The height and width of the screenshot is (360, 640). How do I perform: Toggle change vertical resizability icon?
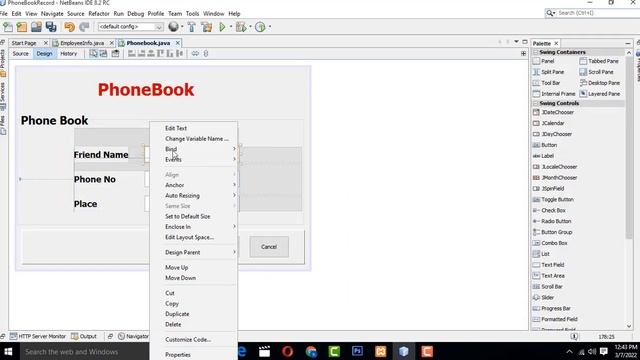(206, 53)
